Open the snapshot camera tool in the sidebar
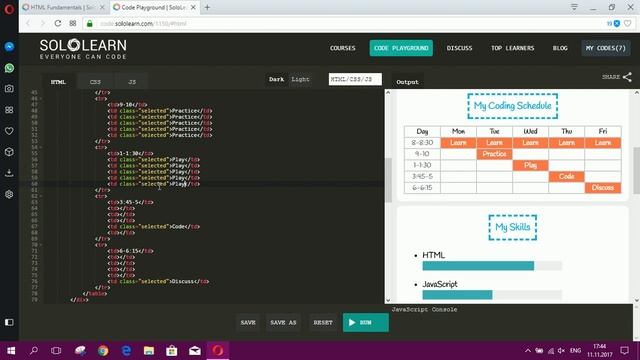The width and height of the screenshot is (640, 360). coord(9,89)
